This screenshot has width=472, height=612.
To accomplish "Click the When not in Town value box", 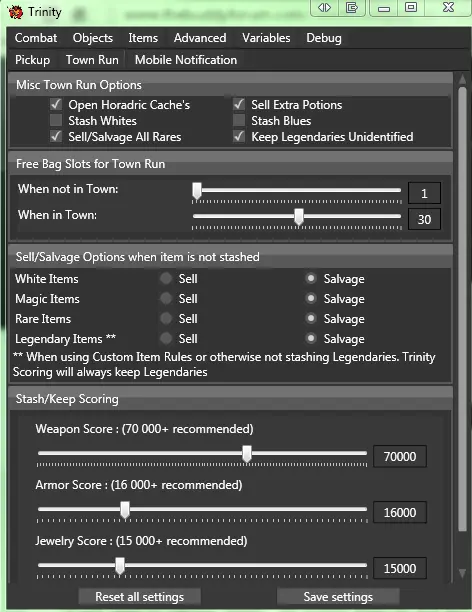I will (424, 193).
